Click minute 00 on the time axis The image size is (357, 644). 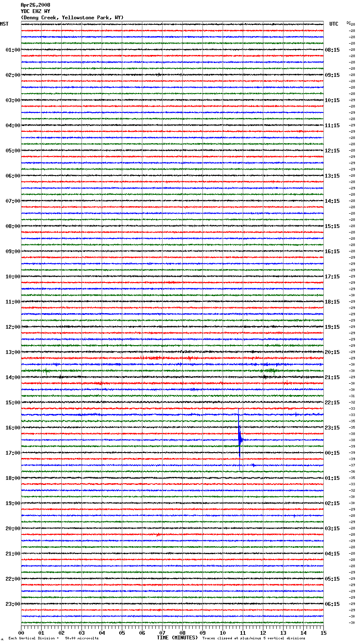click(x=21, y=633)
